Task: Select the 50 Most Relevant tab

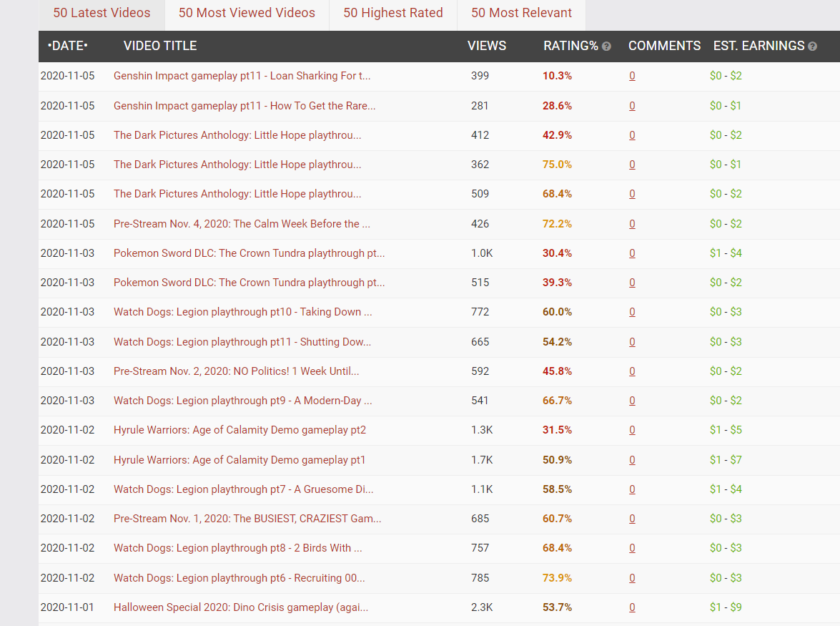Action: point(521,13)
